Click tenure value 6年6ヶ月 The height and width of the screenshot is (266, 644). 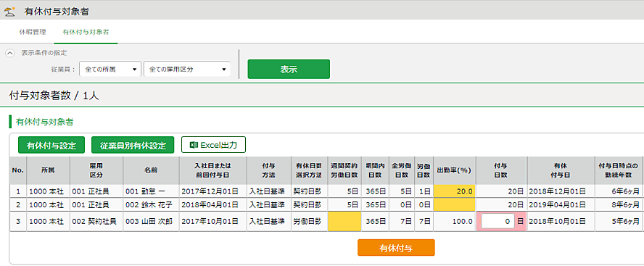coord(625,191)
